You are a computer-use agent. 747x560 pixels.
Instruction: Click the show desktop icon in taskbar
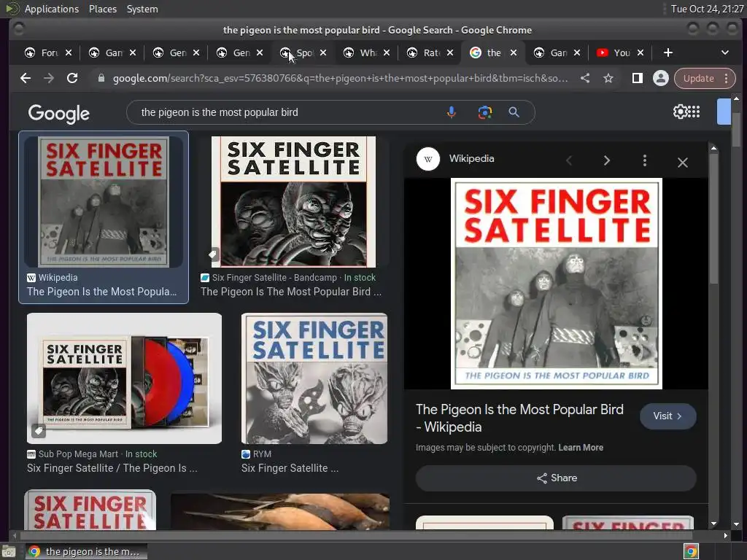[9, 552]
